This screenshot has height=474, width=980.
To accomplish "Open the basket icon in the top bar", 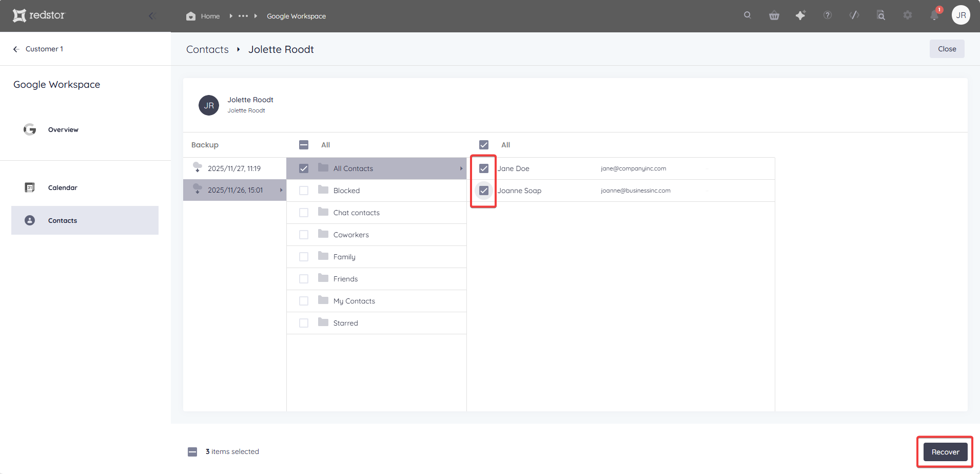I will [x=774, y=15].
